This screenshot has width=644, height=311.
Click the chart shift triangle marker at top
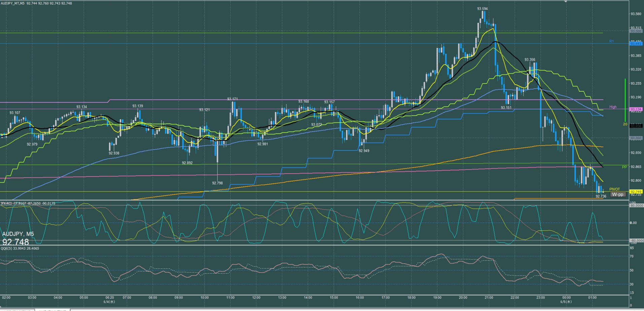point(566,2)
